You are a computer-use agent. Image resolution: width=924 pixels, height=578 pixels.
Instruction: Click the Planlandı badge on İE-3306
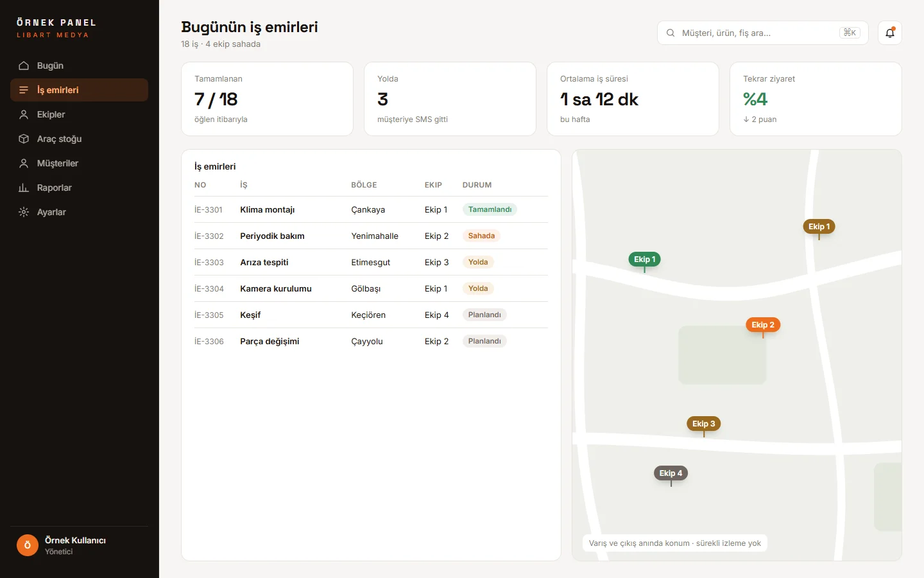click(484, 341)
